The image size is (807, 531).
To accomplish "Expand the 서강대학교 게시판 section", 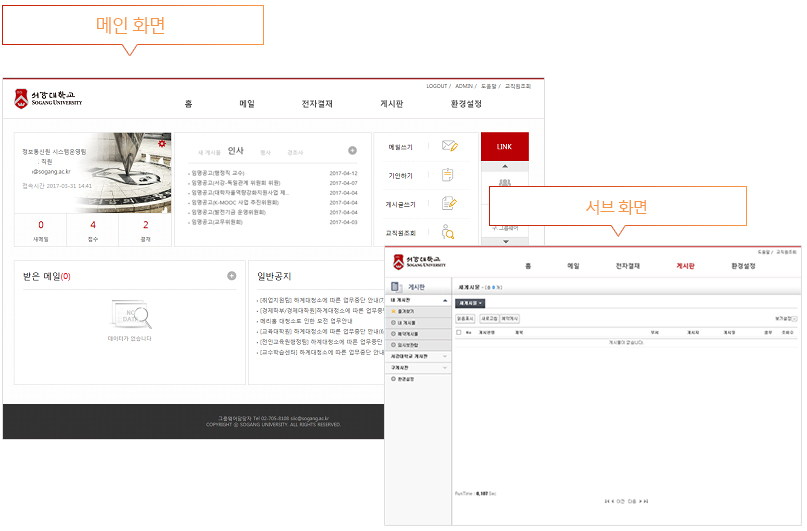I will click(445, 356).
